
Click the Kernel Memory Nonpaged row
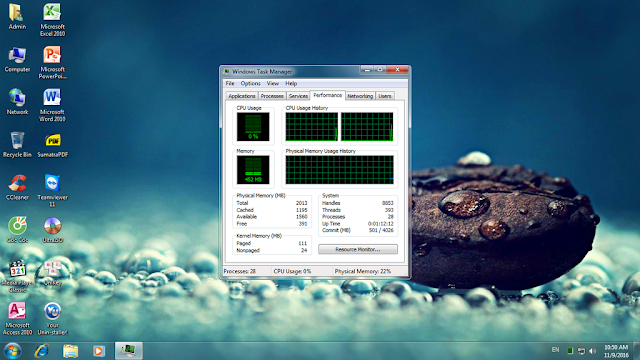[x=272, y=250]
